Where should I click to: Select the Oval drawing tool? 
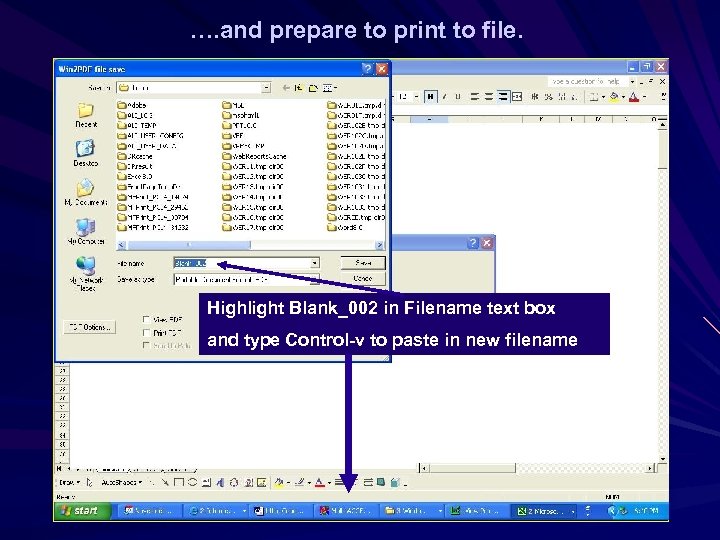tap(192, 482)
